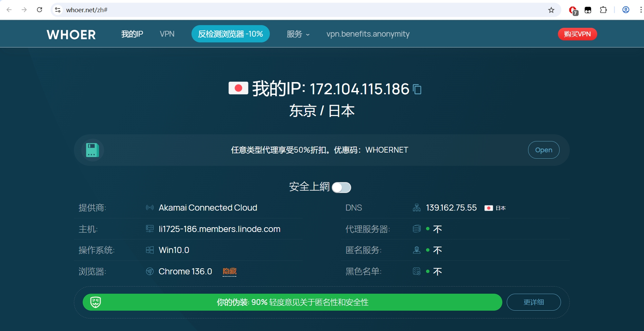Open vpn.benefits.anonymity nav item
The height and width of the screenshot is (331, 644).
click(368, 34)
